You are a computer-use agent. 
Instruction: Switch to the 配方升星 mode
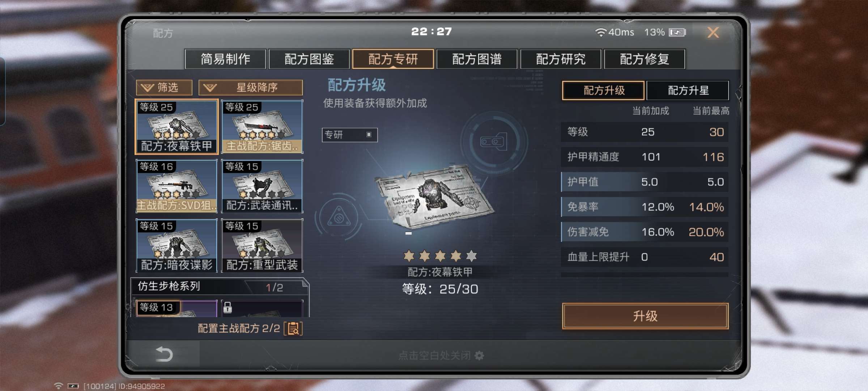pyautogui.click(x=688, y=90)
